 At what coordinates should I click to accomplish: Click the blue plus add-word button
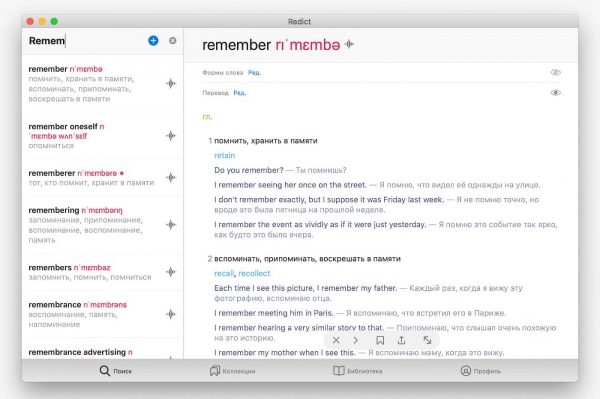click(x=153, y=41)
